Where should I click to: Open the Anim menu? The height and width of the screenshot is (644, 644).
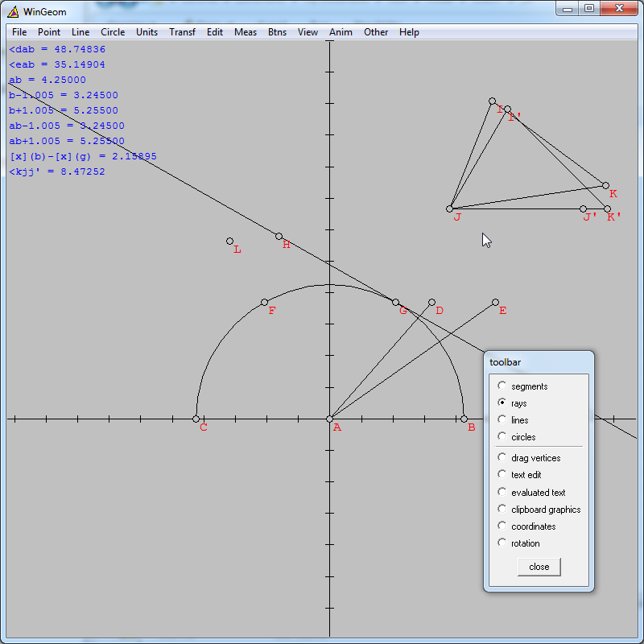[341, 32]
